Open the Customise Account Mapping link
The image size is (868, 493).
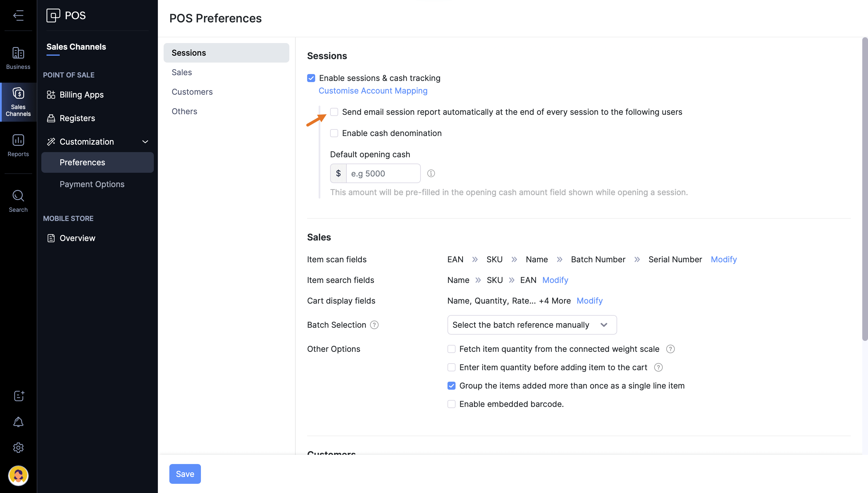373,91
